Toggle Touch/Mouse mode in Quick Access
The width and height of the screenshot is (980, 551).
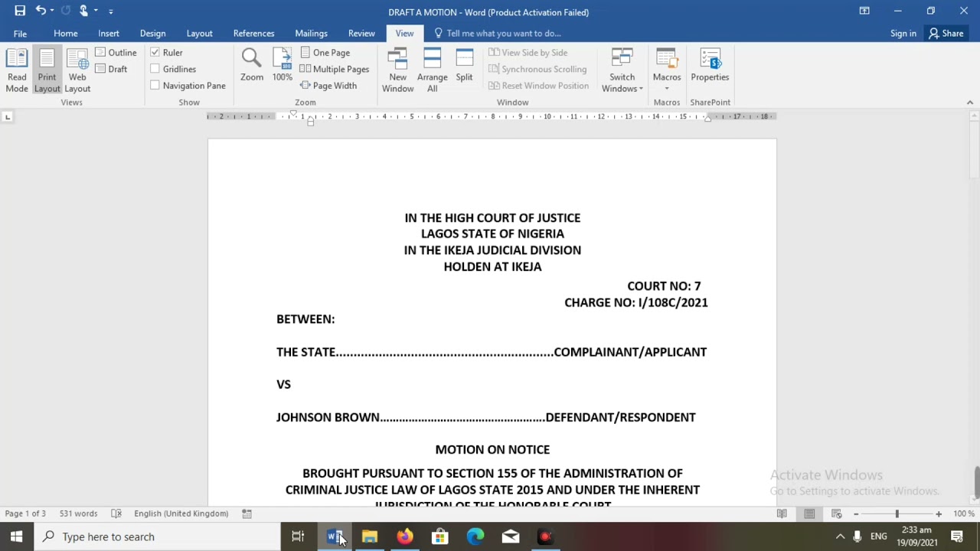(x=84, y=11)
